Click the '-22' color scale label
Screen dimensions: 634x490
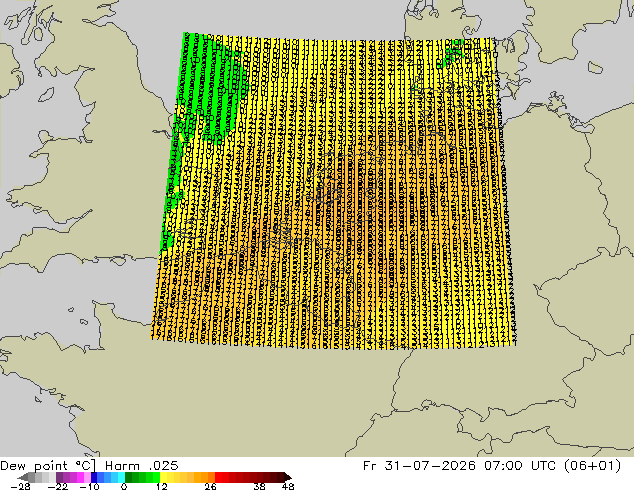tap(57, 486)
